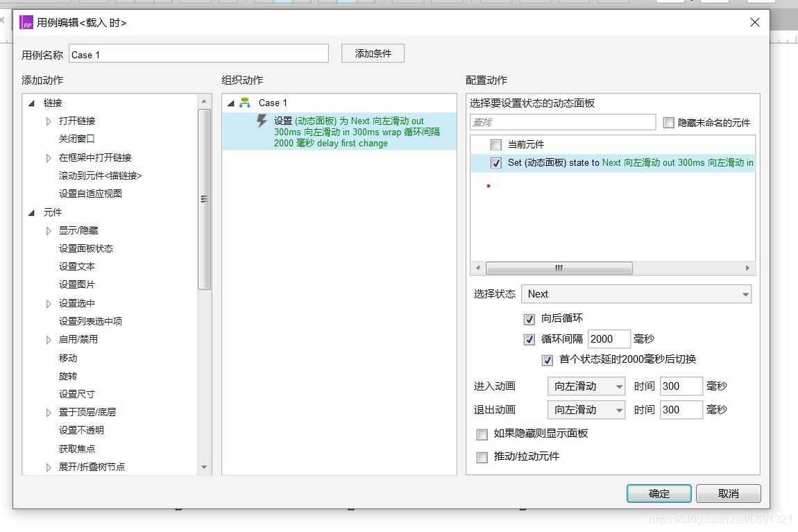Open the 退出动画 向左滑动 dropdown
798x532 pixels.
(x=586, y=409)
